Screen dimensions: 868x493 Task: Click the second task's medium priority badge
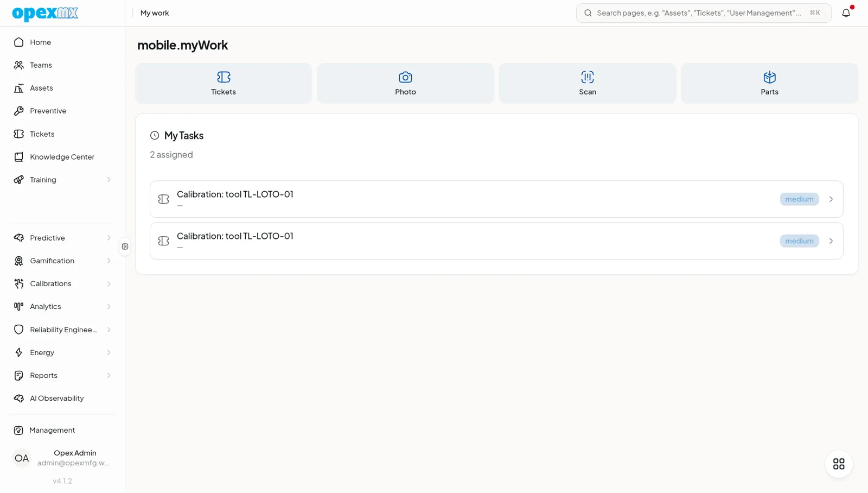tap(799, 241)
